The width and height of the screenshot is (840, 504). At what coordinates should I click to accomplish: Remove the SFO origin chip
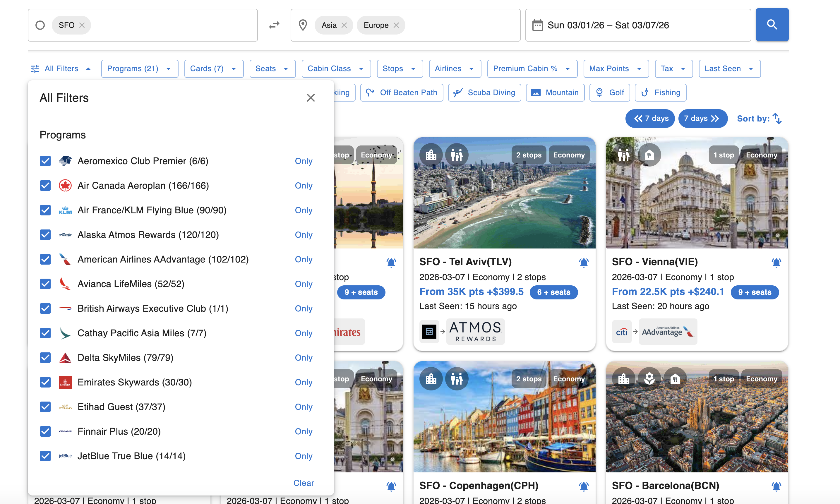(82, 25)
